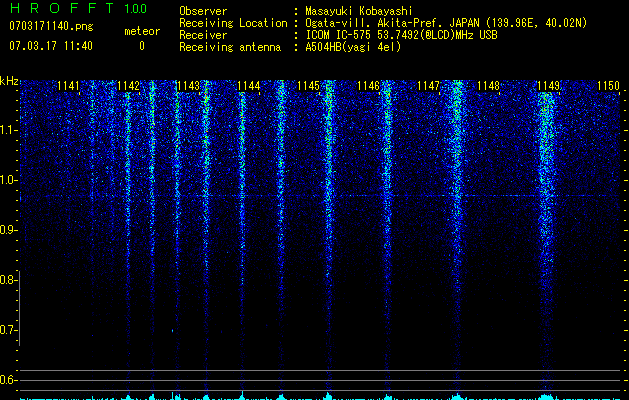The height and width of the screenshot is (400, 629).
Task: Click time marker 1150
Action: click(608, 86)
